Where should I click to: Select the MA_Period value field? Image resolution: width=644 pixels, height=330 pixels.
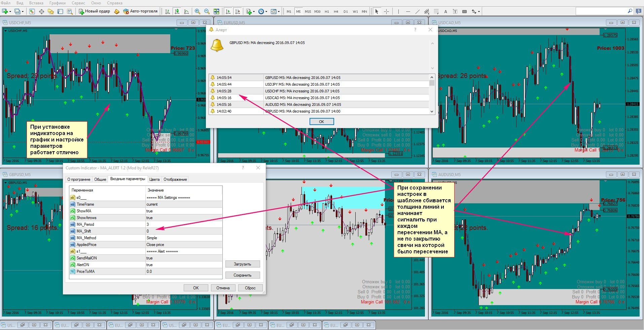(x=184, y=224)
